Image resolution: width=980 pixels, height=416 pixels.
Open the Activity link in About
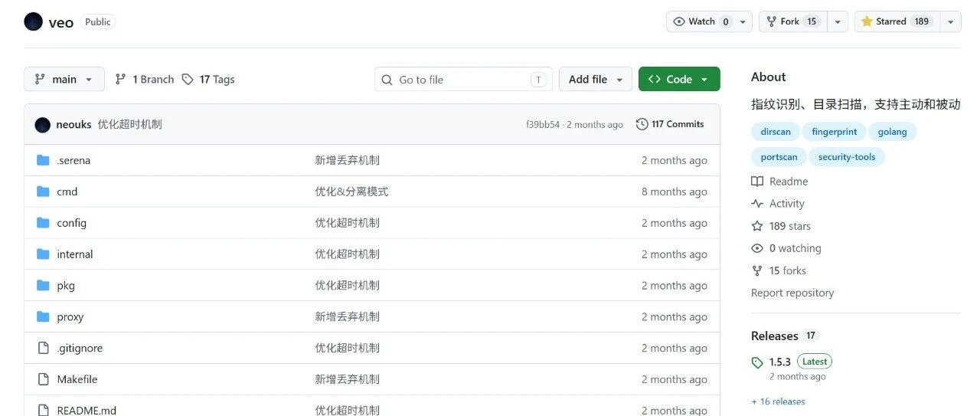pos(778,204)
